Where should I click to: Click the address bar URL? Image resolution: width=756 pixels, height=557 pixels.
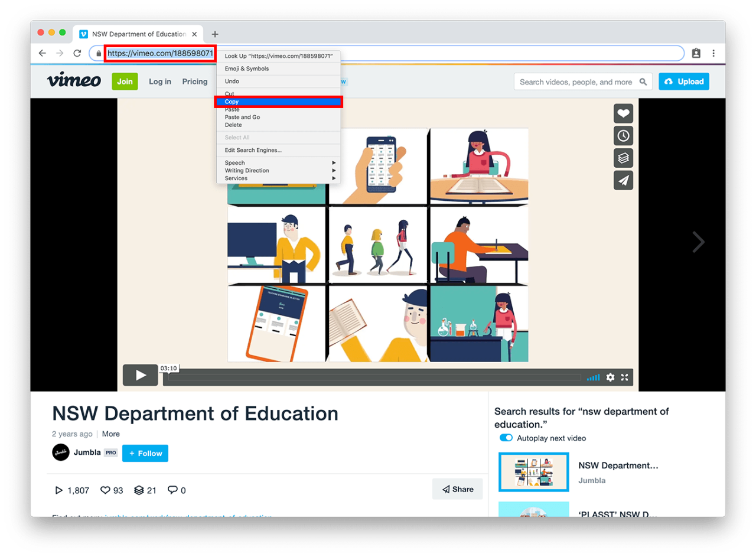[x=159, y=53]
